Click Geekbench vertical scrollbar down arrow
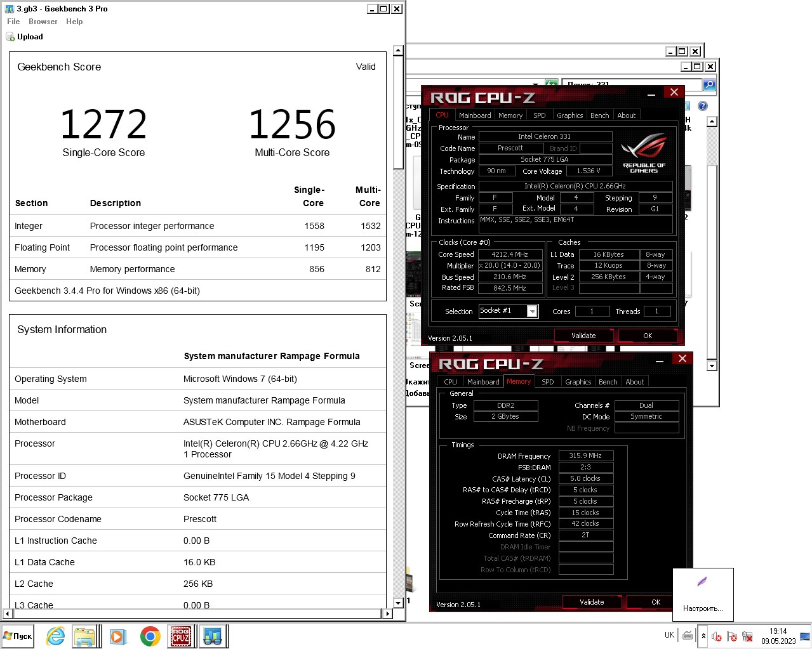This screenshot has width=812, height=649. pos(398,603)
